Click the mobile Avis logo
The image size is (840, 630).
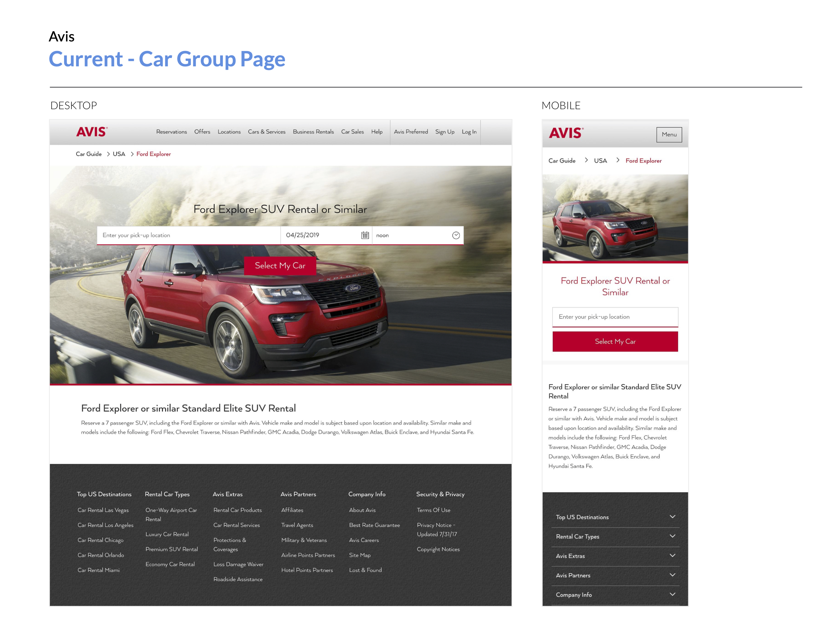pos(566,133)
